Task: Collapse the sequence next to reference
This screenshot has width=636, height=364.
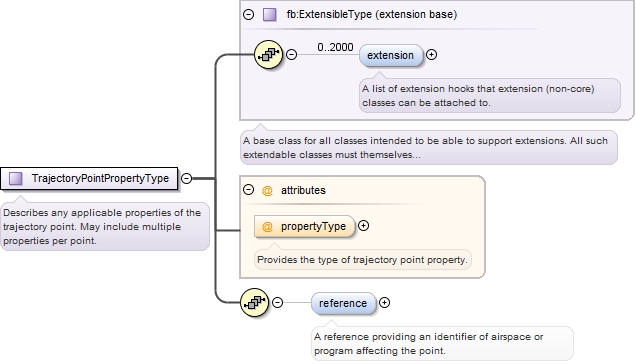Action: coord(277,302)
